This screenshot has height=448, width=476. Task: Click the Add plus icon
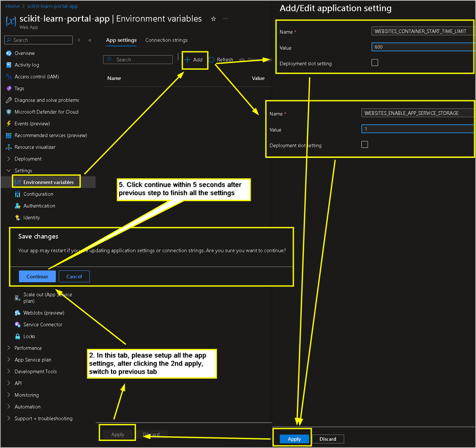tap(187, 60)
